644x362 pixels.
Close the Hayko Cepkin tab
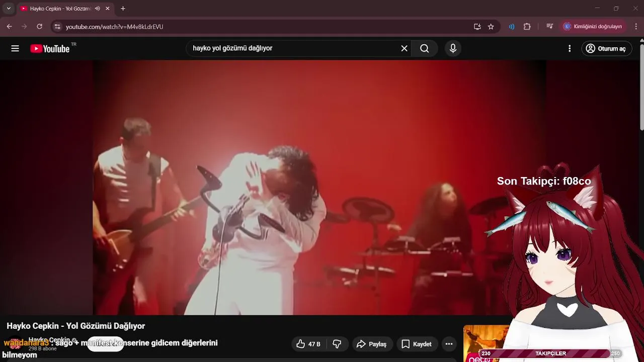(x=107, y=9)
